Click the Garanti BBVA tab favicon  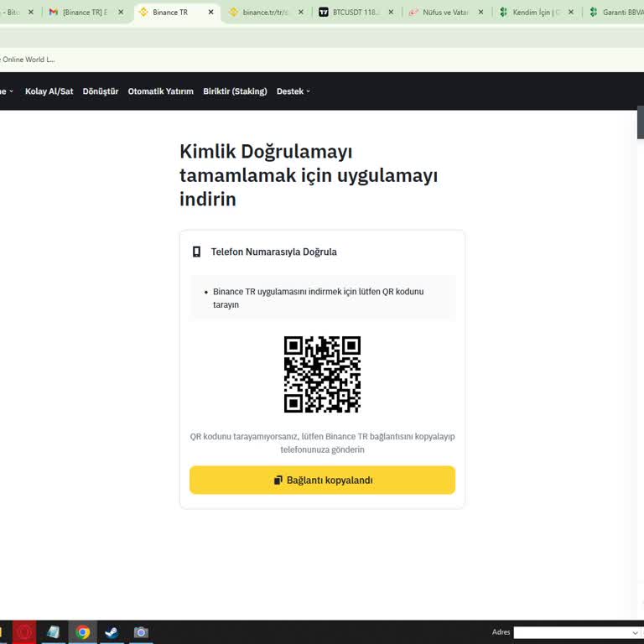[x=594, y=13]
